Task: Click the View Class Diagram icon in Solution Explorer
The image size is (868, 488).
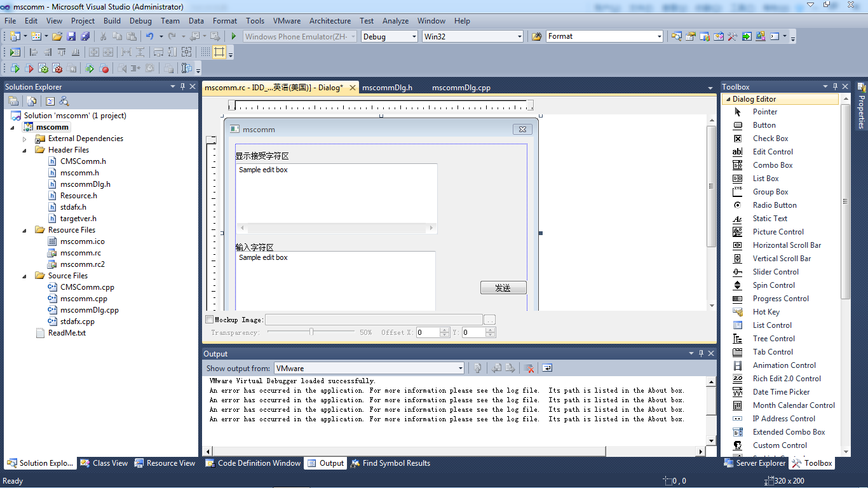Action: click(x=64, y=100)
